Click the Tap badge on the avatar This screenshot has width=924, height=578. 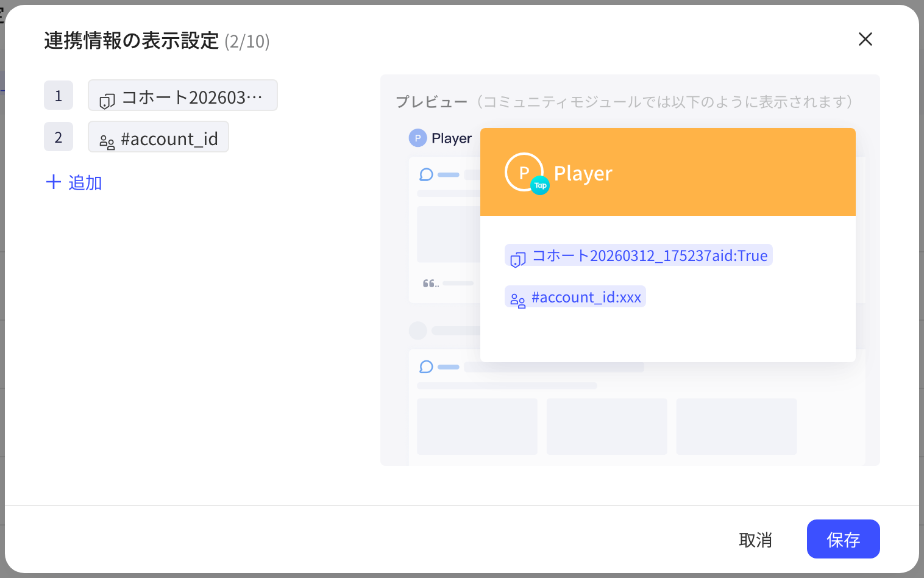[540, 185]
